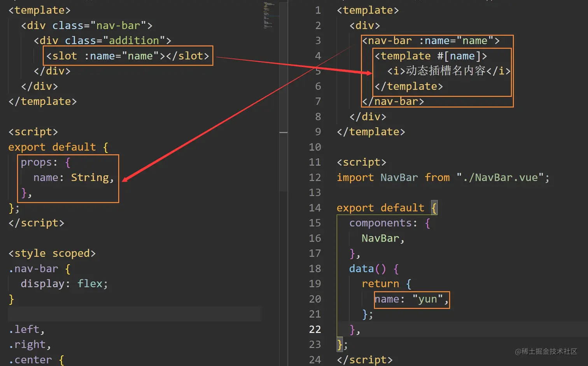Screen dimensions: 588x366
Task: Click the 动态插槽名内容 italic tag line
Action: (x=449, y=71)
